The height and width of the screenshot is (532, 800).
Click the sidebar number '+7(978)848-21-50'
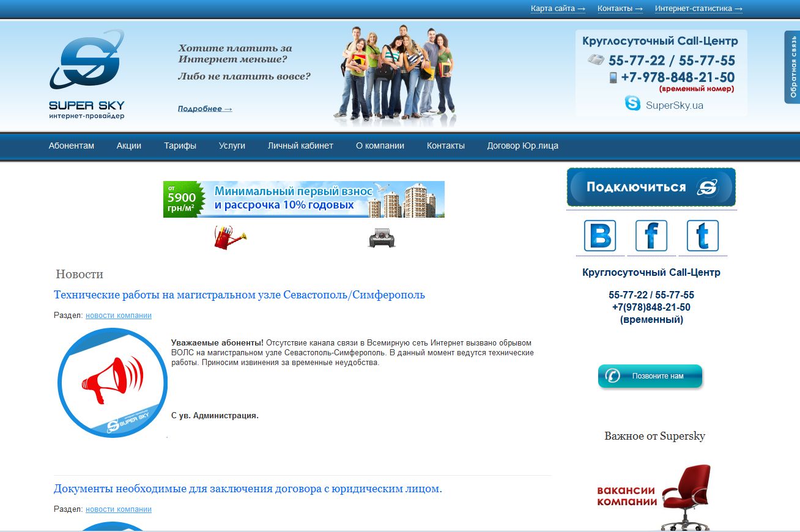click(651, 307)
